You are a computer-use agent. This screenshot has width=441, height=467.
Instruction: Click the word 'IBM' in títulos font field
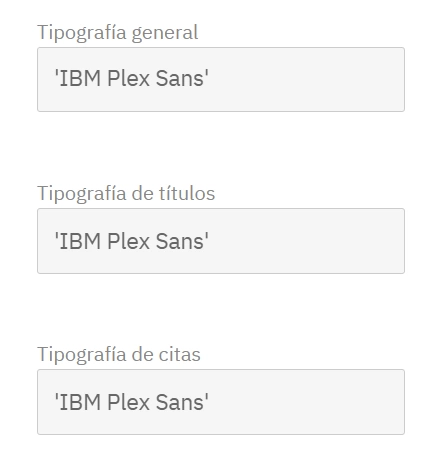(x=80, y=241)
